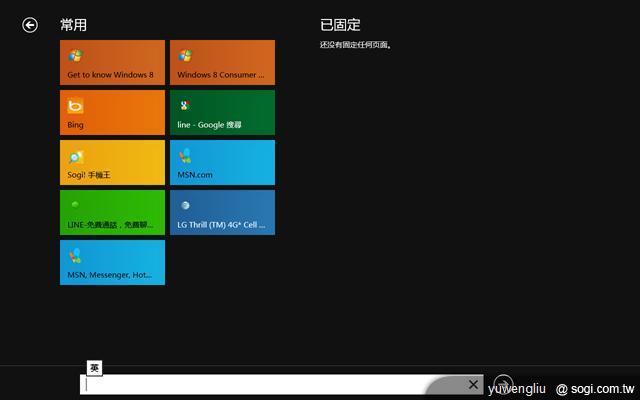Click the Bing logo icon

[x=76, y=106]
